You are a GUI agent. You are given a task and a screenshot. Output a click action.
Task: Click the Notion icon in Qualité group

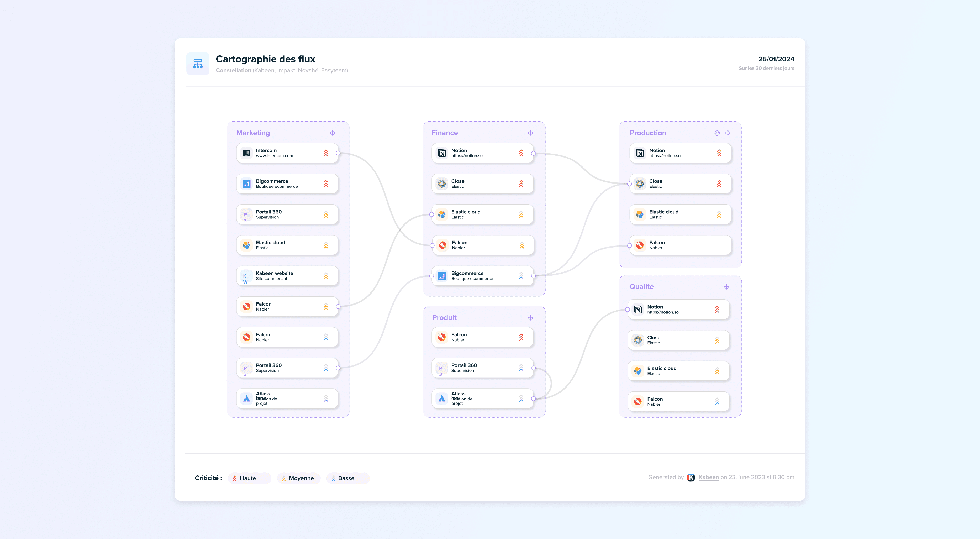638,310
